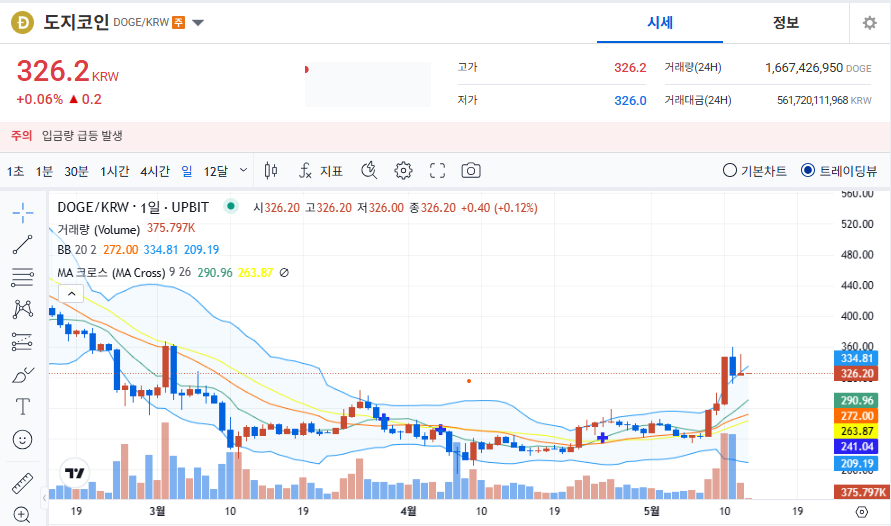Click the MA 크로스 indicator label
The image size is (891, 526).
(x=111, y=273)
